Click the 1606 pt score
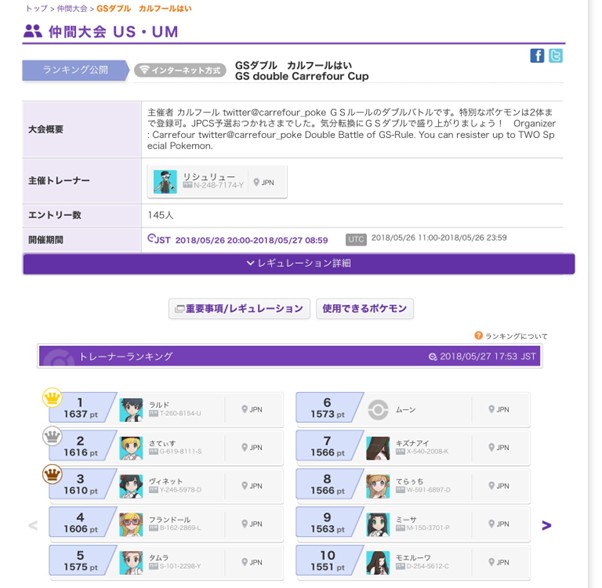Viewport: 602px width, 588px height. (81, 529)
